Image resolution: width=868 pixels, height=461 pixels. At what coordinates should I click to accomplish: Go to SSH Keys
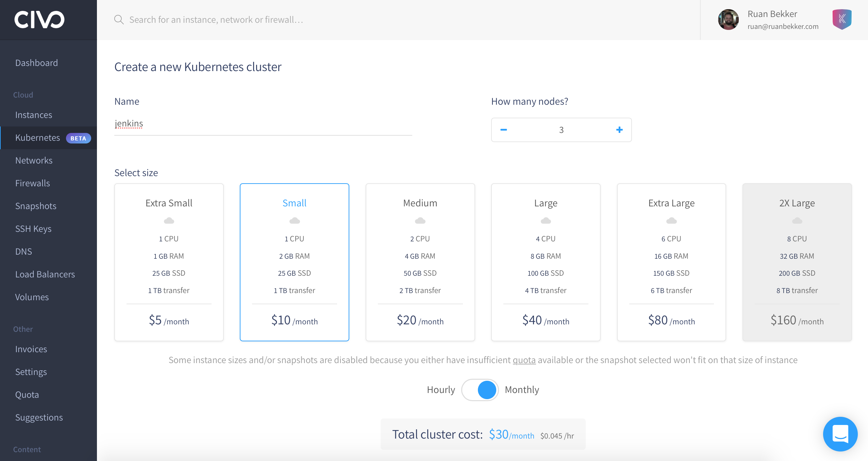click(x=33, y=229)
